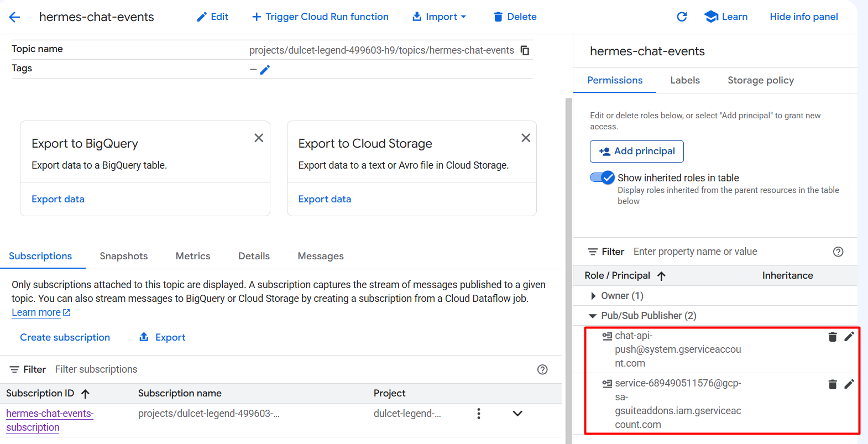Screen dimensions: 868x444
Task: Toggle Show inherited roles in table
Action: [602, 177]
